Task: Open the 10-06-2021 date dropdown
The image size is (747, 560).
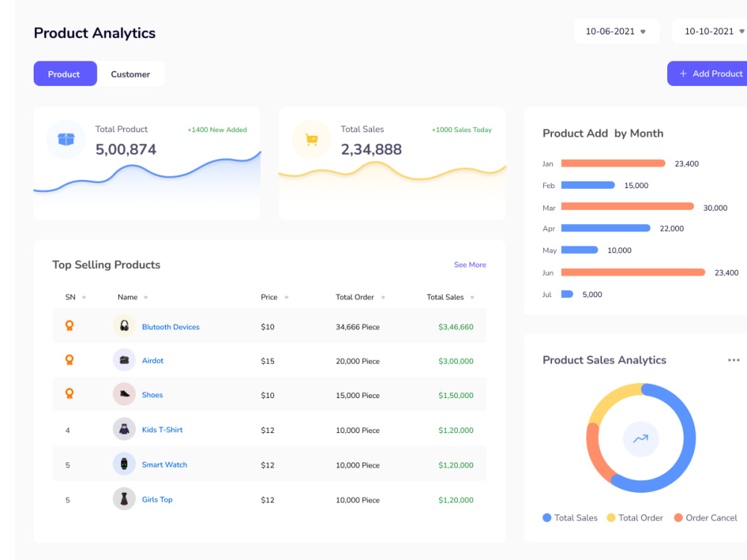Action: pyautogui.click(x=616, y=31)
